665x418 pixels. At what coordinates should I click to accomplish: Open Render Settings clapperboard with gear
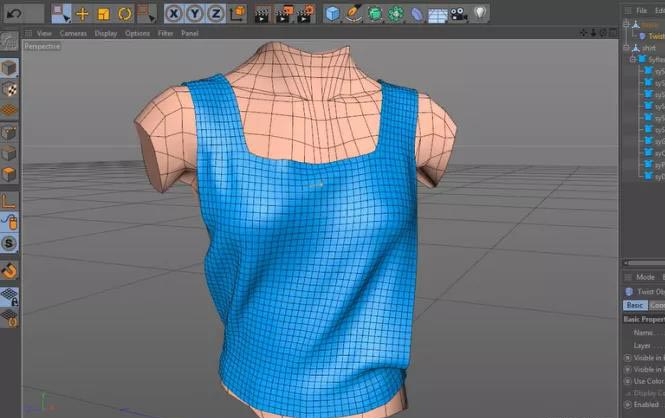305,14
